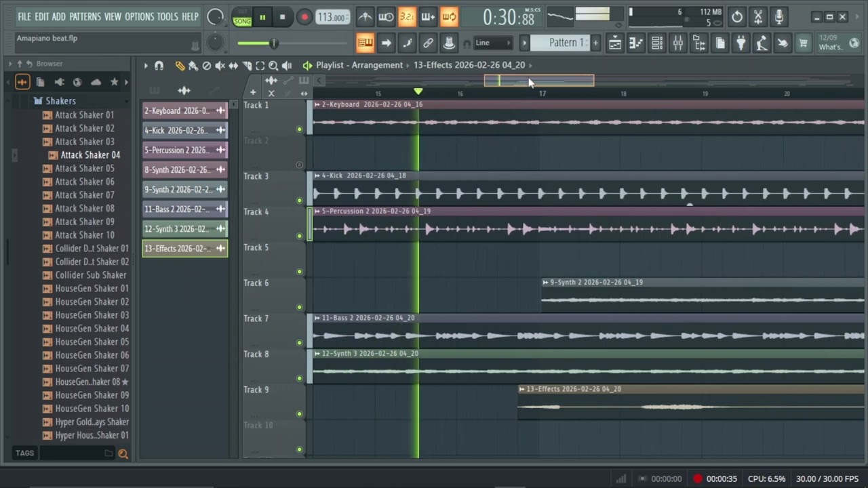This screenshot has height=488, width=868.
Task: Select the playlist draw pencil tool
Action: pos(180,66)
